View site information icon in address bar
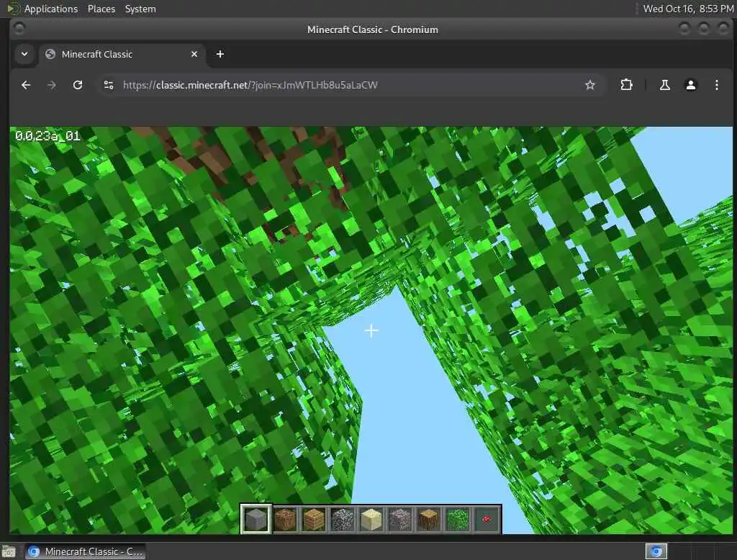737x560 pixels. [109, 85]
